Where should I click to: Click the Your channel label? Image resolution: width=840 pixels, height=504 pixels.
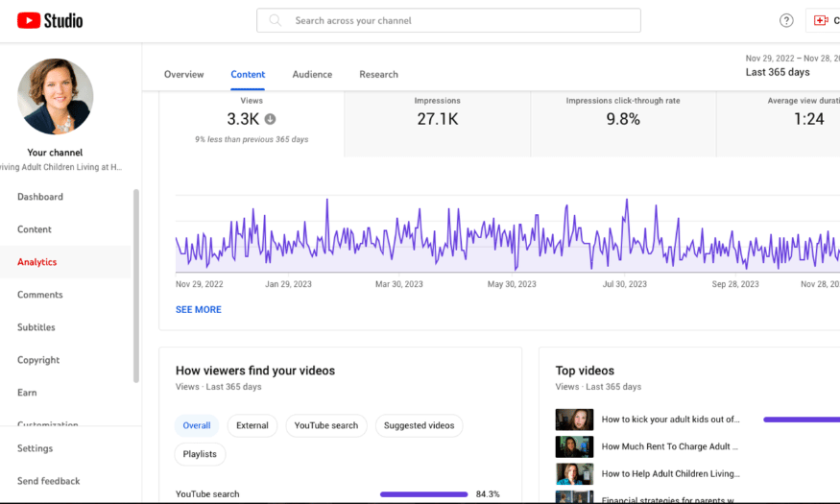pos(55,153)
